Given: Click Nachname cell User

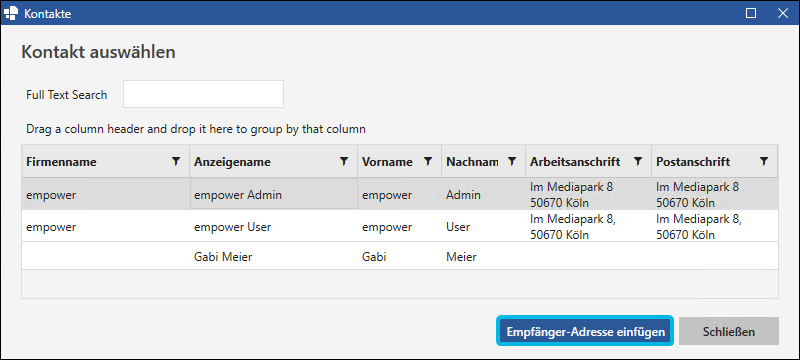Looking at the screenshot, I should click(x=483, y=226).
